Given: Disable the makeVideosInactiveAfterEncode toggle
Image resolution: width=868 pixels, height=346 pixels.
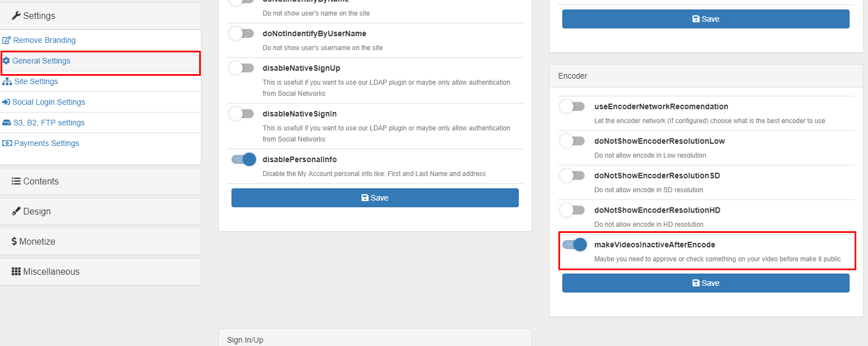Looking at the screenshot, I should click(575, 244).
